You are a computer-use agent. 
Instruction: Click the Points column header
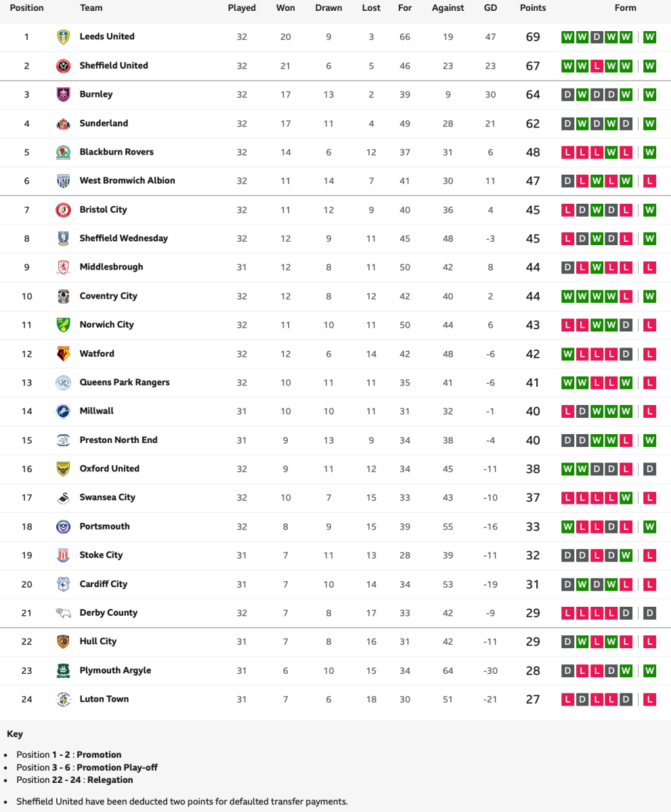click(533, 8)
